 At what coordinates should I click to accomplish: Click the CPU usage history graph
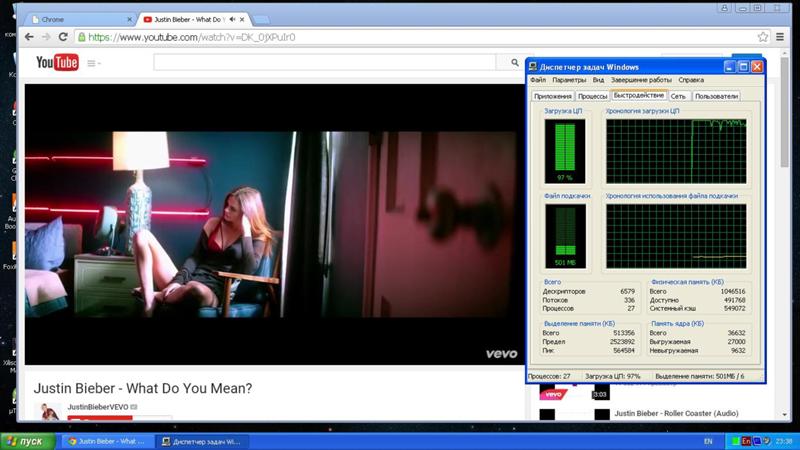[x=676, y=151]
